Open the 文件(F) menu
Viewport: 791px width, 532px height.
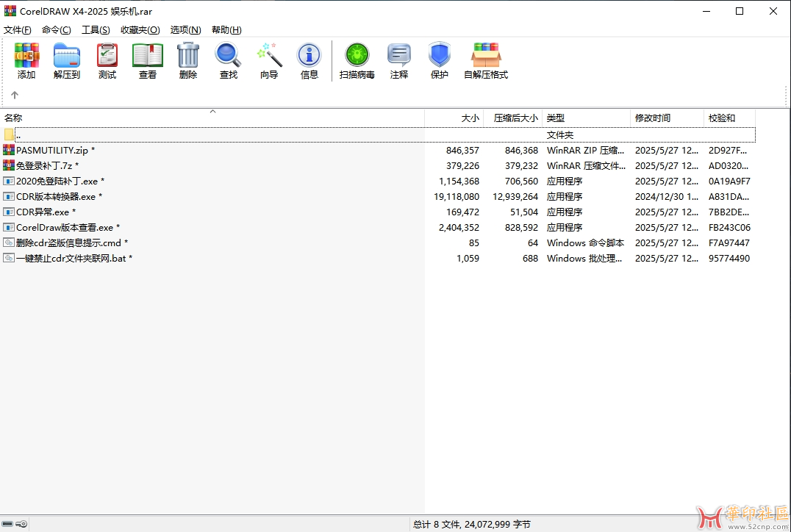pos(17,29)
